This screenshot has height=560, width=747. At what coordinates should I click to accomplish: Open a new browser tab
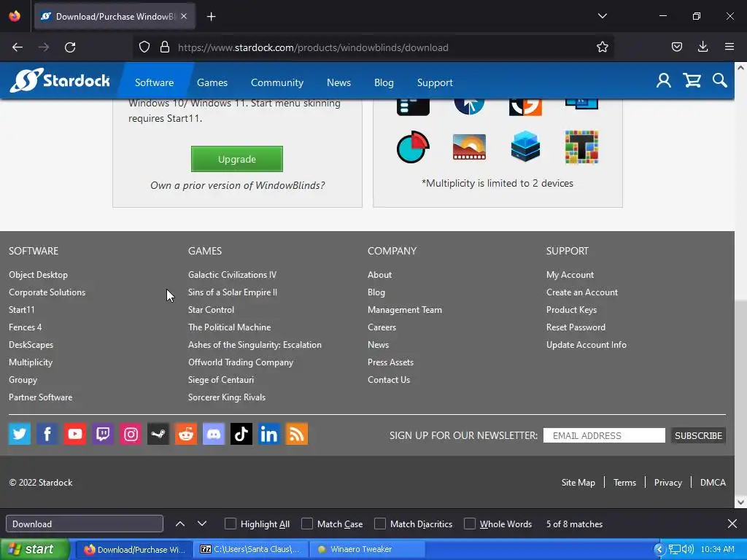click(x=211, y=17)
